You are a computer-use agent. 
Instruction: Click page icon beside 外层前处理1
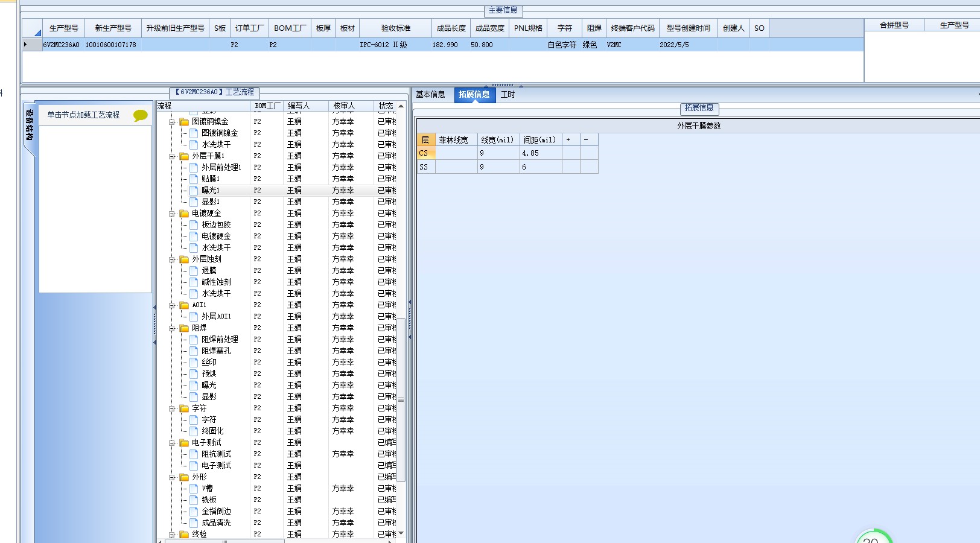click(194, 167)
